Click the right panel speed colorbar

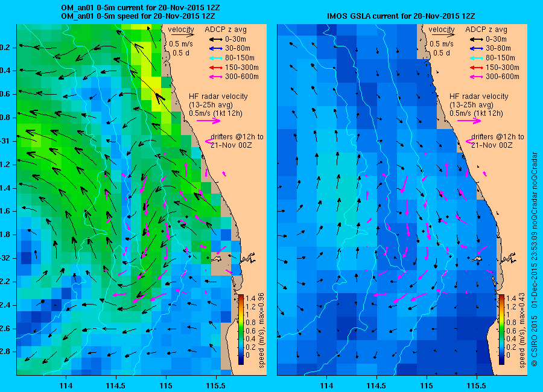tap(501, 330)
